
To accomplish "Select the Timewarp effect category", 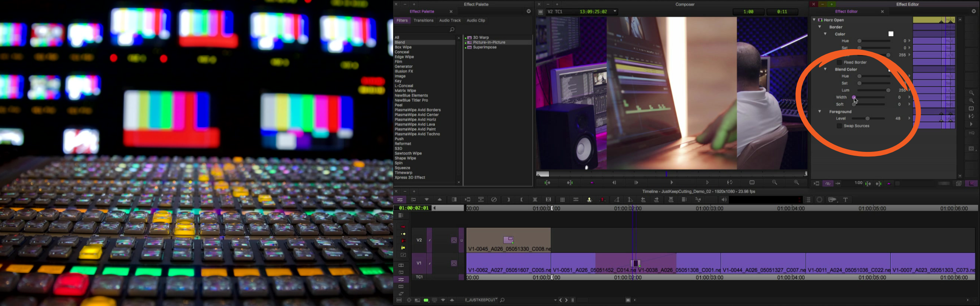I will (403, 173).
